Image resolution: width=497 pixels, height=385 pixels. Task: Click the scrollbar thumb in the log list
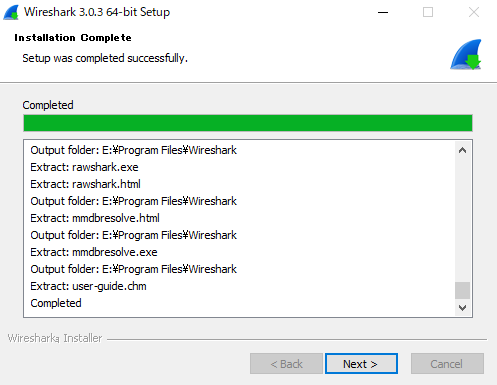[x=462, y=290]
